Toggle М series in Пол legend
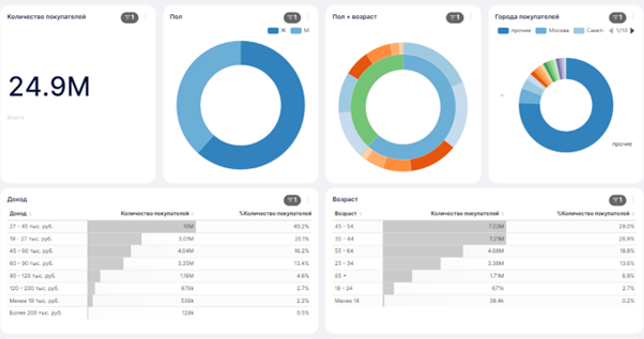 pos(300,31)
